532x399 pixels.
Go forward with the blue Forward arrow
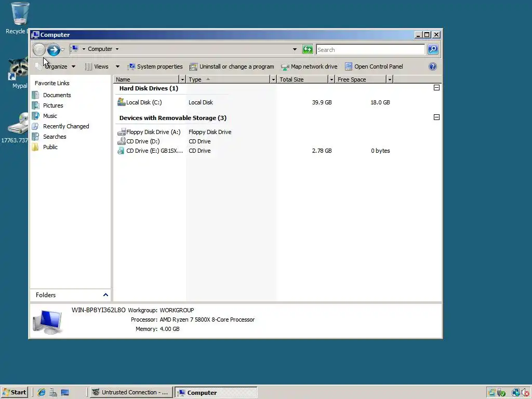(x=54, y=50)
